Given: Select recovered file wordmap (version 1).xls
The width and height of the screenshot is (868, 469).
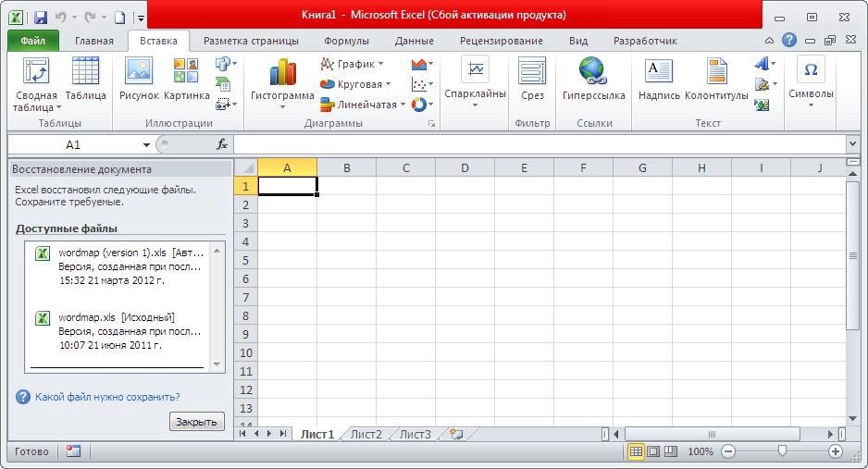Looking at the screenshot, I should pyautogui.click(x=118, y=266).
